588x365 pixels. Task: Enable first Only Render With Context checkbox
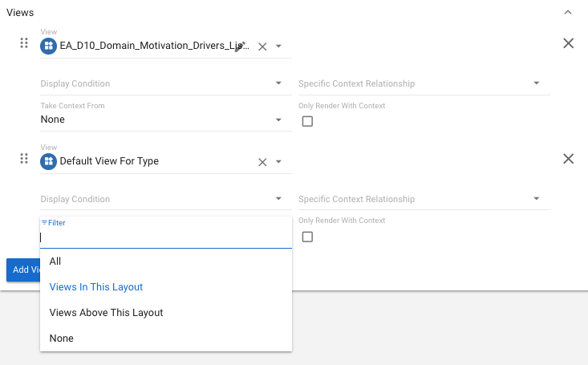tap(307, 121)
